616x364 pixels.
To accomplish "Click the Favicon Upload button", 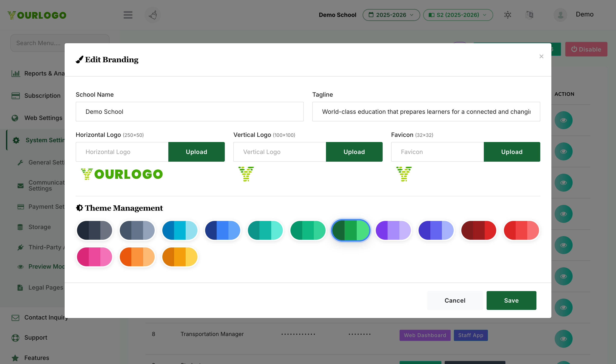I will click(x=512, y=152).
